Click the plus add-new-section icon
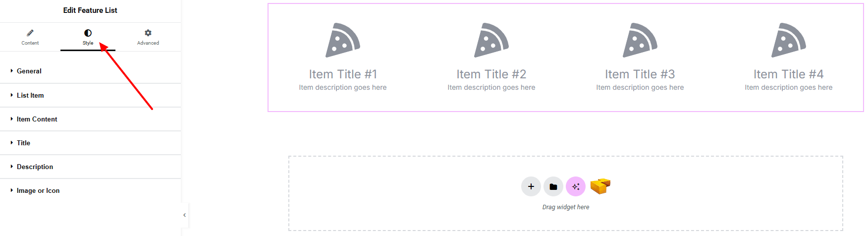Screen dimensions: 868x236 click(531, 186)
